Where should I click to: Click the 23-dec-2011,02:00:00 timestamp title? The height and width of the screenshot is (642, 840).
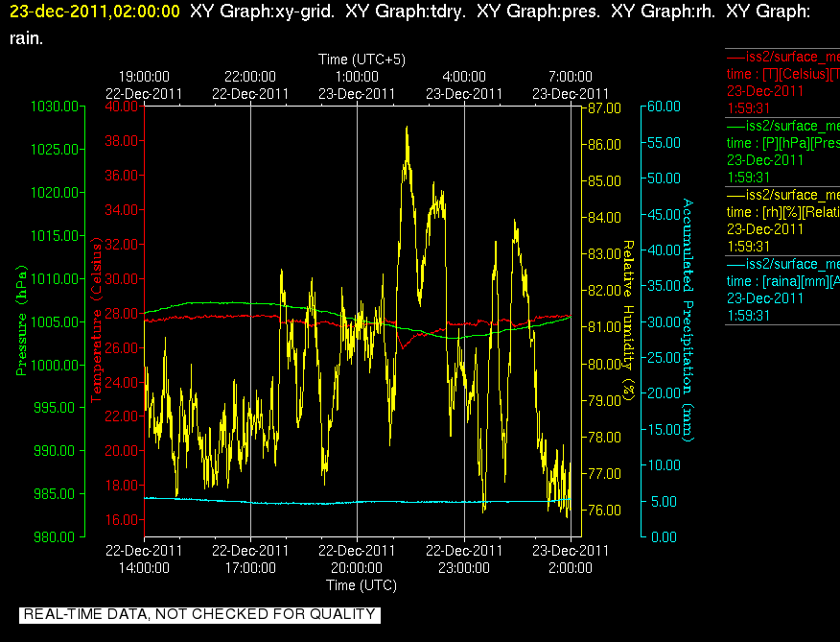coord(95,11)
